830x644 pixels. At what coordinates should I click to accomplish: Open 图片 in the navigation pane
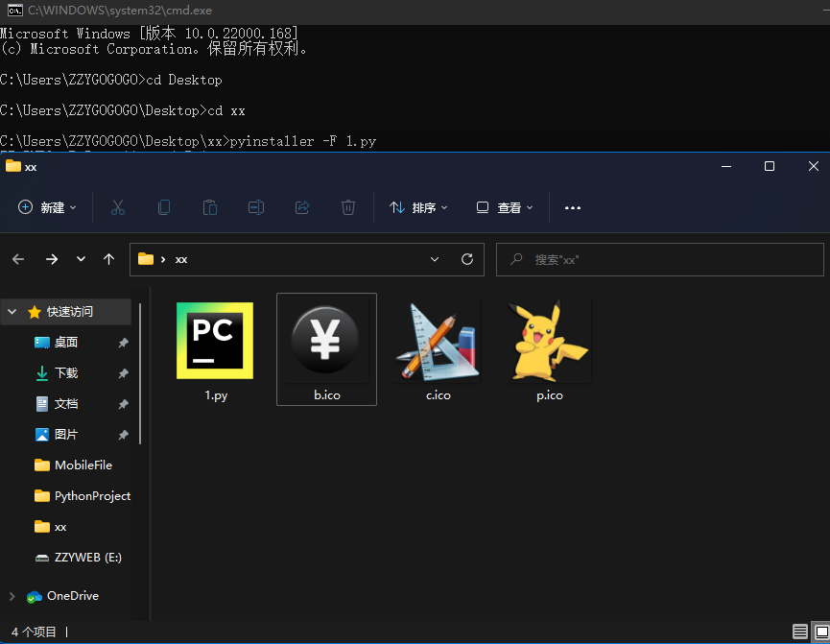(x=65, y=434)
